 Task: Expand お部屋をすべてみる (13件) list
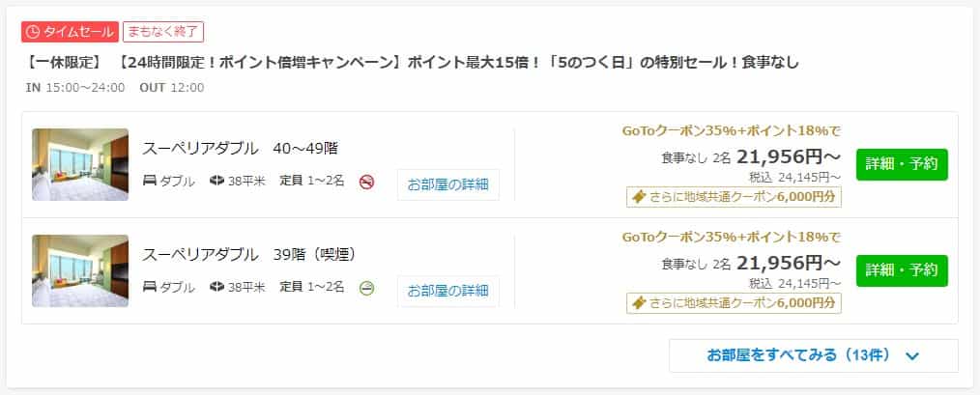813,355
